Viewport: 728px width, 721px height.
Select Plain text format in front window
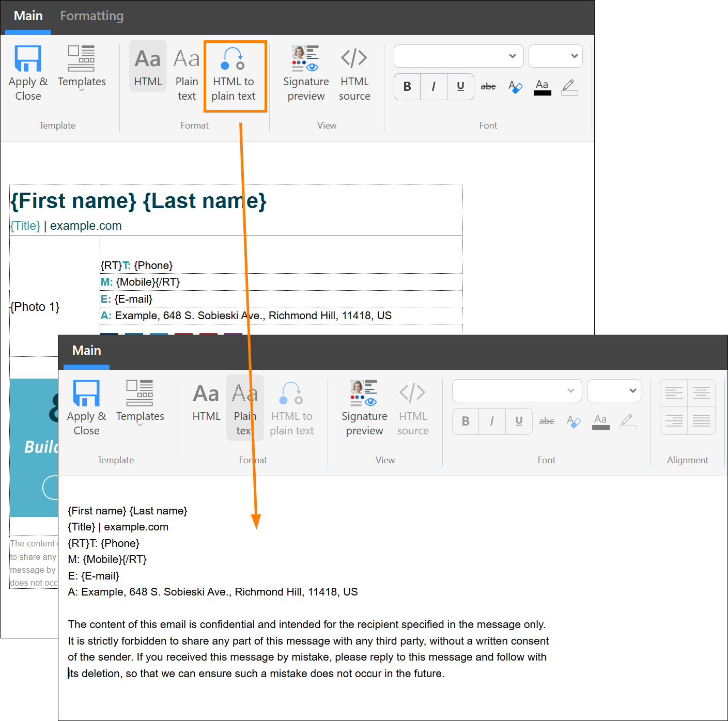pos(245,408)
